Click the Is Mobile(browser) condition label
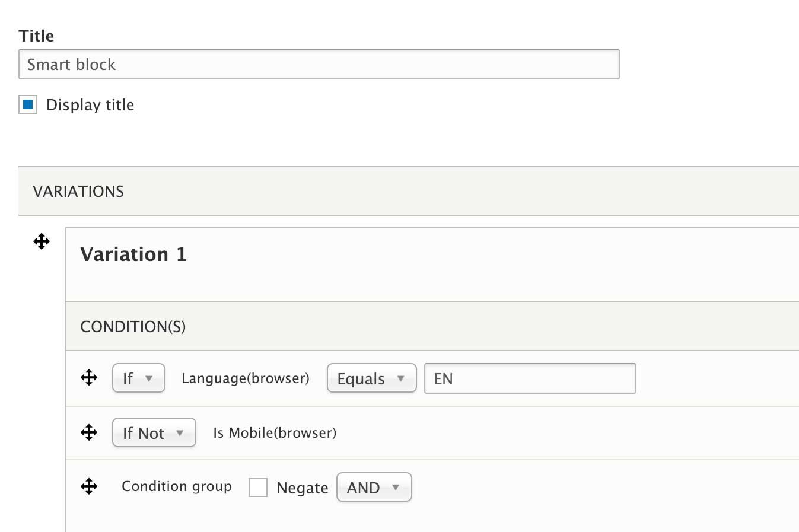 click(275, 433)
